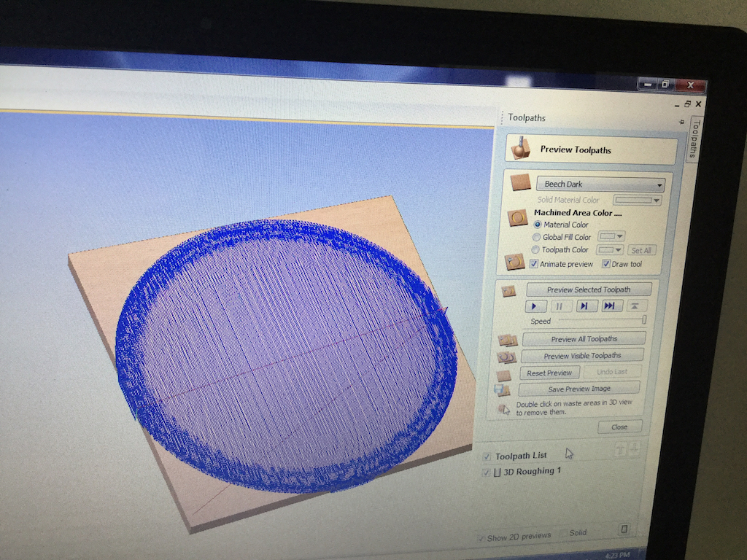
Task: Move the toolpath down in the list
Action: click(634, 448)
